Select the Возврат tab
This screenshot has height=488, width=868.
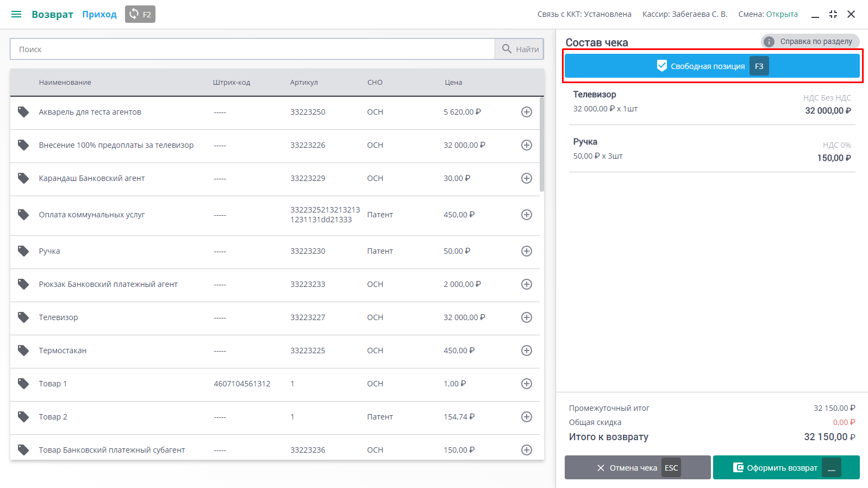coord(52,14)
